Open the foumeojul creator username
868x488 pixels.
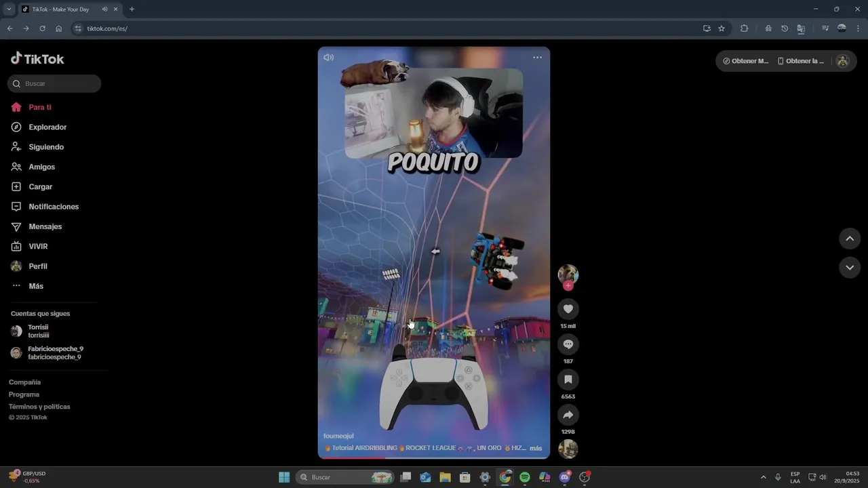338,436
